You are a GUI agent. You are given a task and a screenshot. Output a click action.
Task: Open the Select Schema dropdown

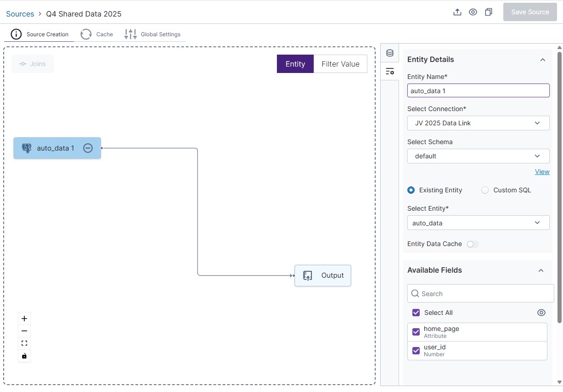[x=478, y=156]
